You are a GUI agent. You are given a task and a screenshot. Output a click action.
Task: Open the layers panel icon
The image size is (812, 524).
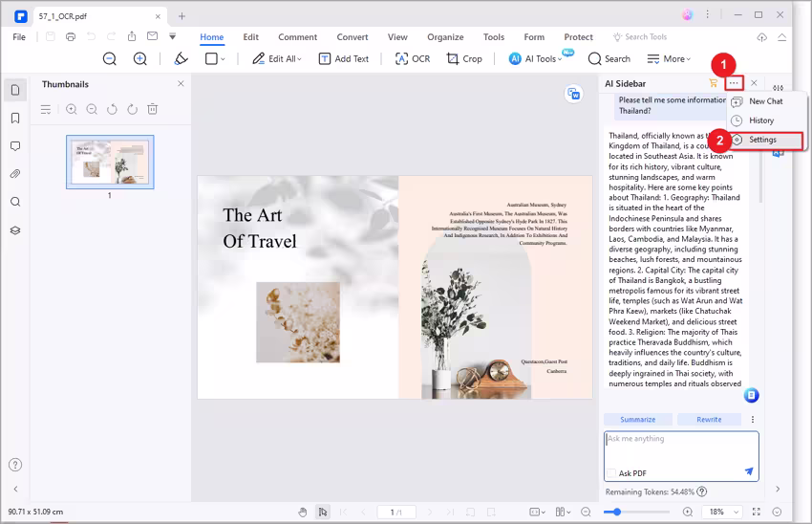click(x=15, y=230)
